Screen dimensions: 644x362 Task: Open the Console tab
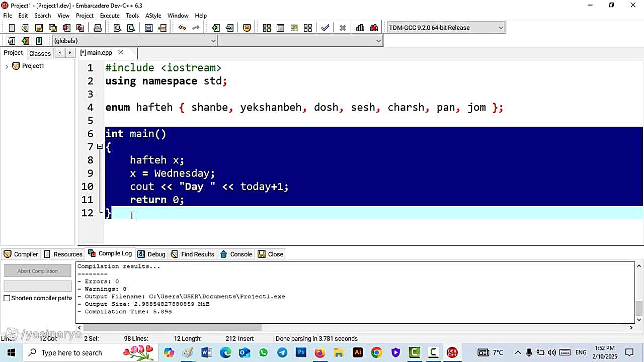pyautogui.click(x=236, y=254)
